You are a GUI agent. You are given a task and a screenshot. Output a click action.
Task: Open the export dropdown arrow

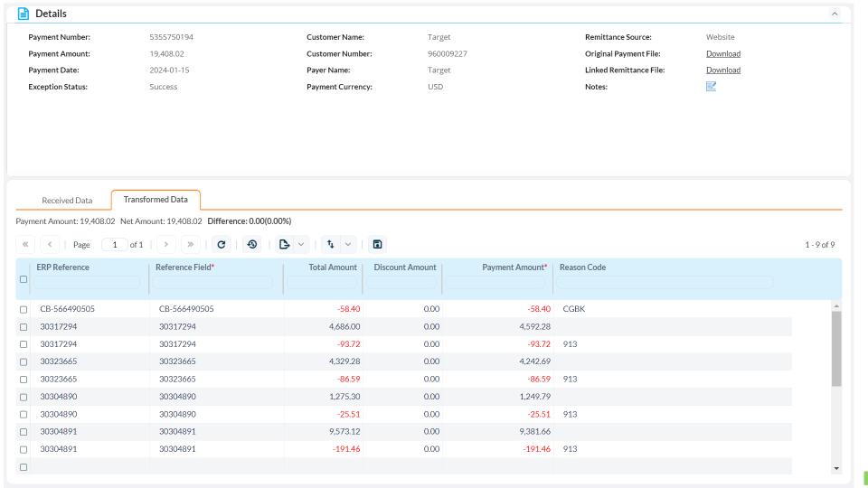tap(301, 245)
